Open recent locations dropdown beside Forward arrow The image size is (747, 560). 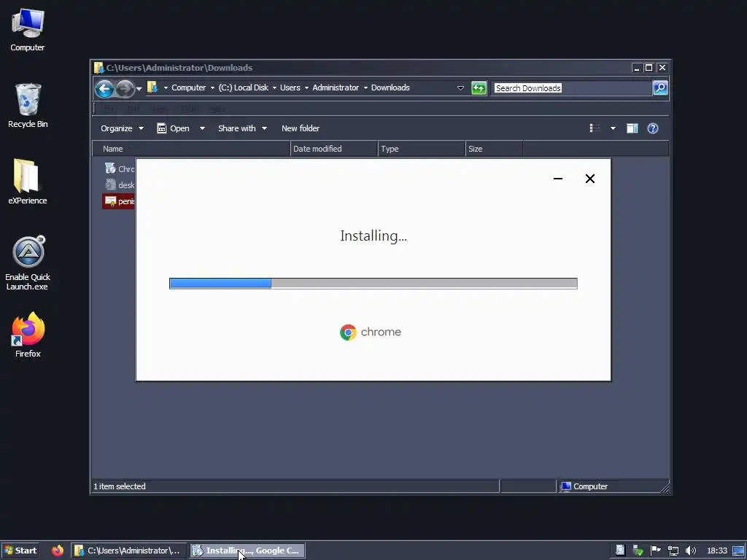pyautogui.click(x=139, y=88)
